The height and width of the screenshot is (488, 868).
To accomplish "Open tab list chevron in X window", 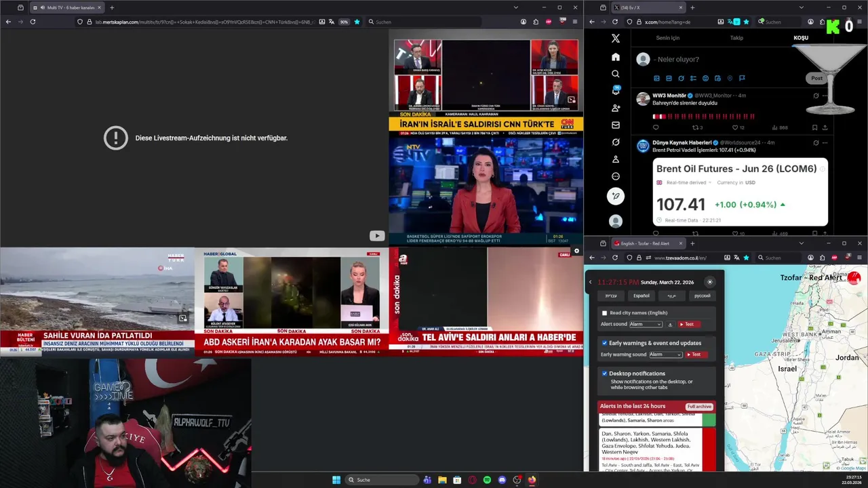I will click(801, 7).
